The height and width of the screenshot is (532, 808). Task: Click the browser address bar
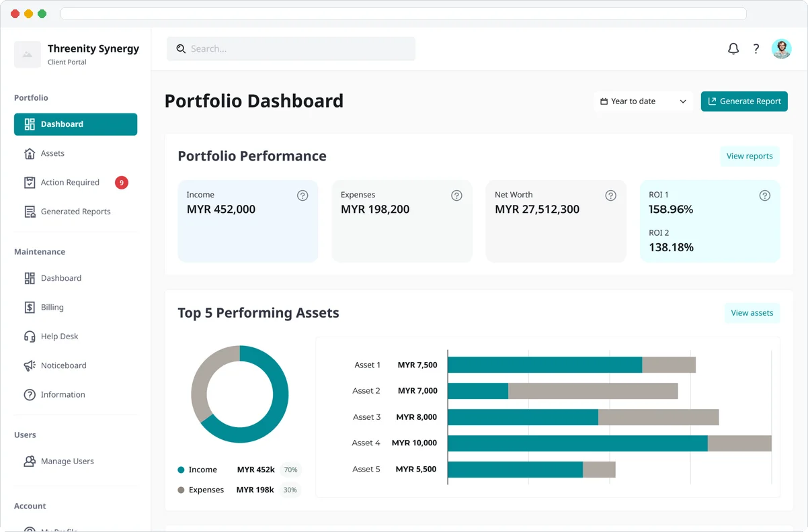(403, 13)
